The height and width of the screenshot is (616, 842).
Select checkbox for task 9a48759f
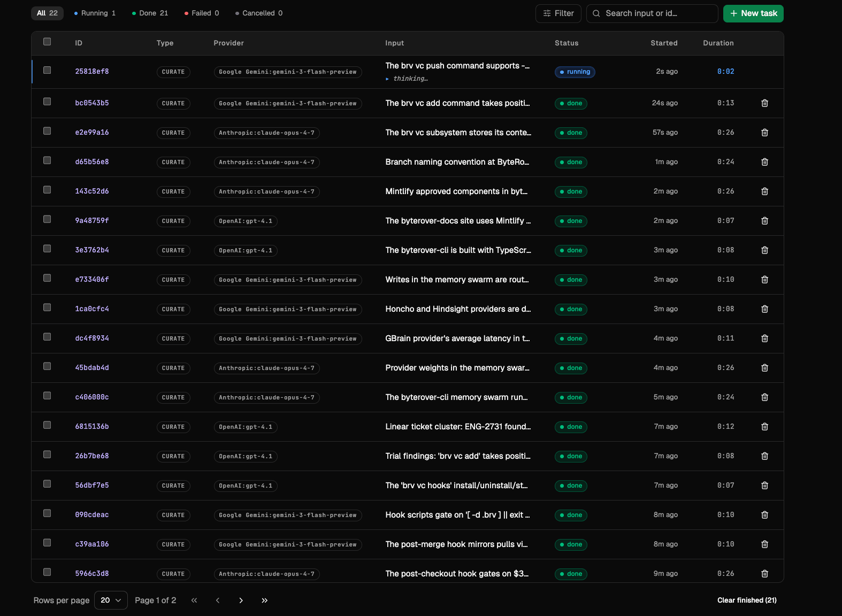[47, 219]
